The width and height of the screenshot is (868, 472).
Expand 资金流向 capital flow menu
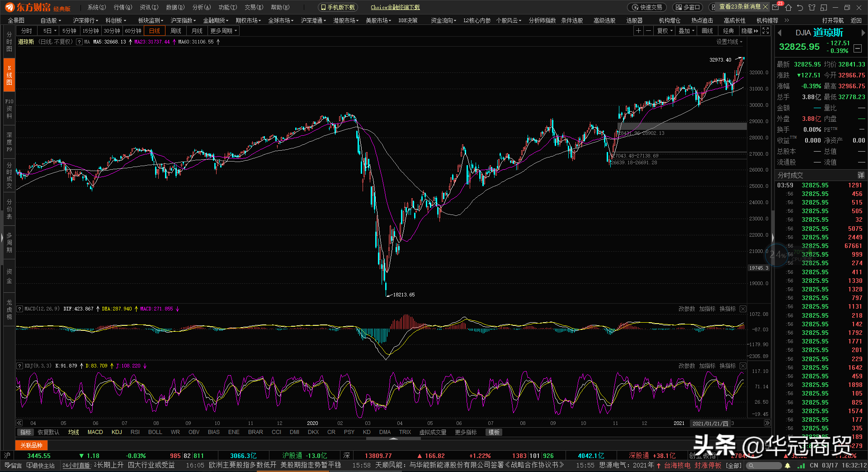(x=443, y=20)
